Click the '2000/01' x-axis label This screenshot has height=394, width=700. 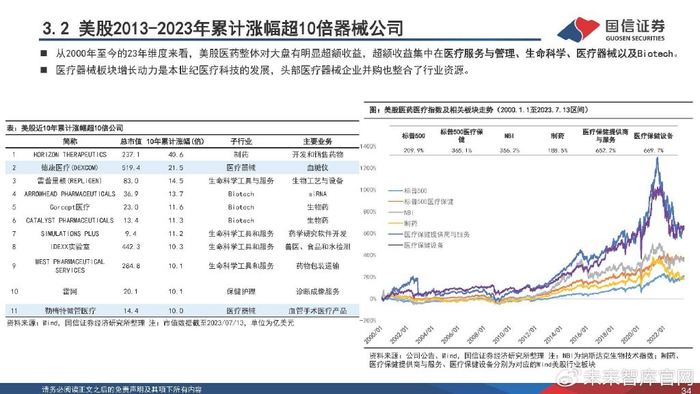click(373, 335)
